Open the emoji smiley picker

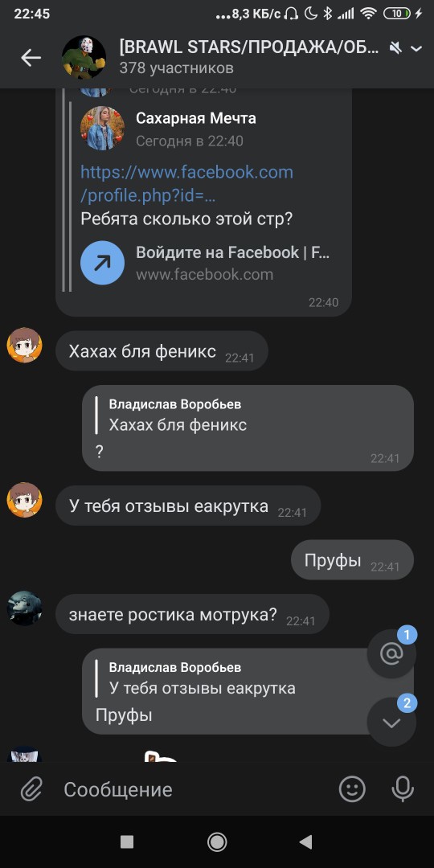(x=352, y=789)
